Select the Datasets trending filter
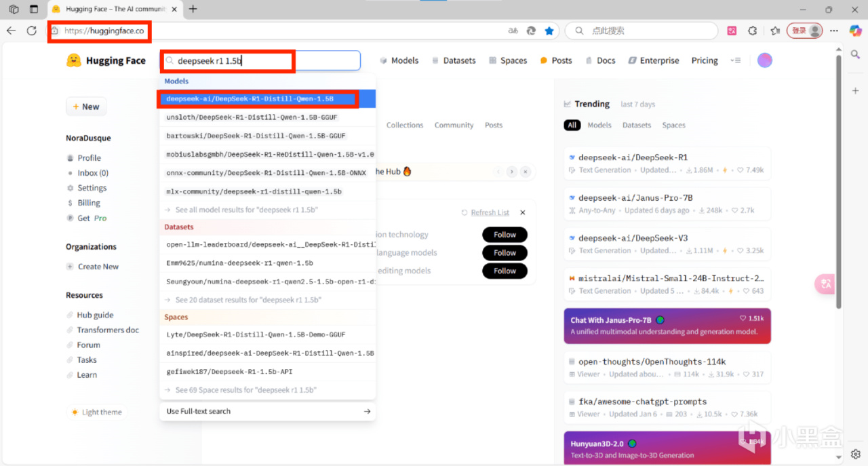 [637, 125]
